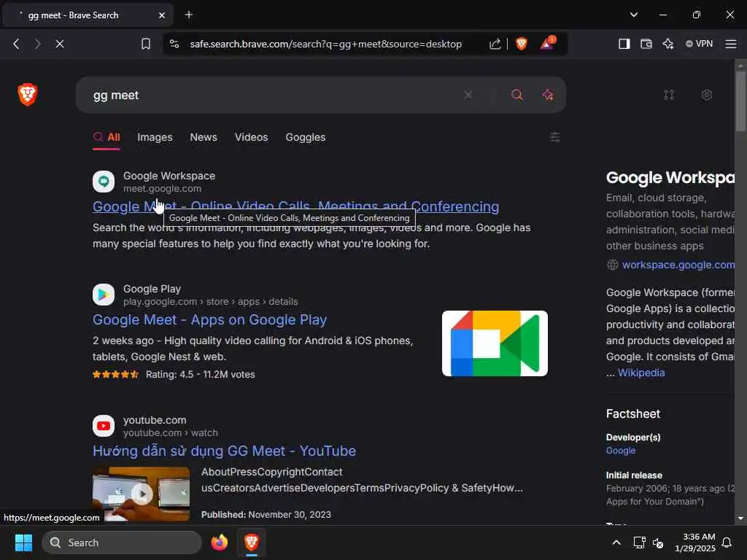Open Brave Search settings gear
747x560 pixels.
click(706, 95)
